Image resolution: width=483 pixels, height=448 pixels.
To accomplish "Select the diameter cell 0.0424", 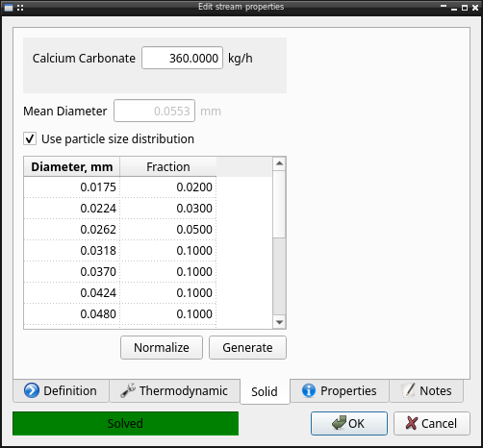I will pos(72,293).
